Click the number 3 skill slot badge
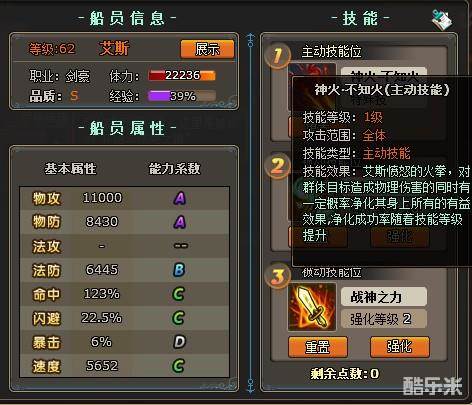Viewport: 472px width, 405px height. pyautogui.click(x=278, y=276)
